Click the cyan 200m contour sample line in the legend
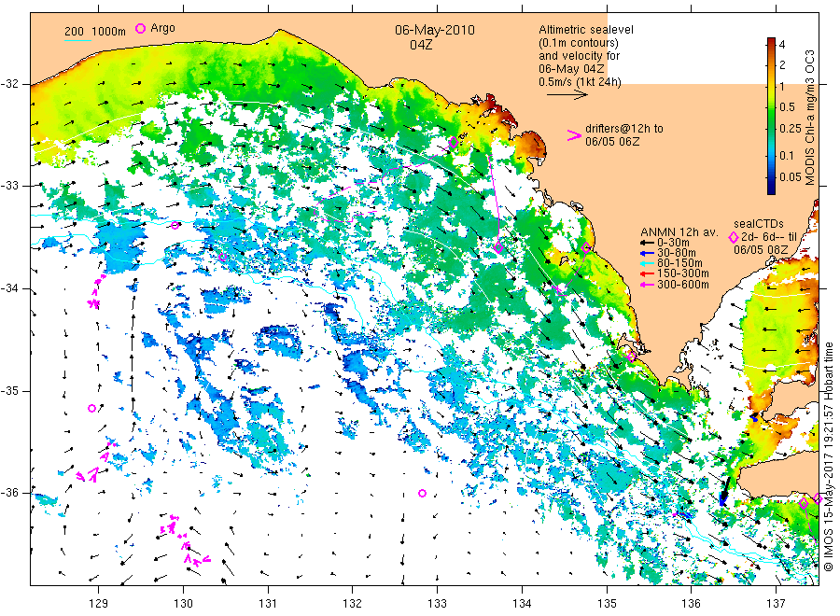Image resolution: width=840 pixels, height=616 pixels. click(x=77, y=40)
